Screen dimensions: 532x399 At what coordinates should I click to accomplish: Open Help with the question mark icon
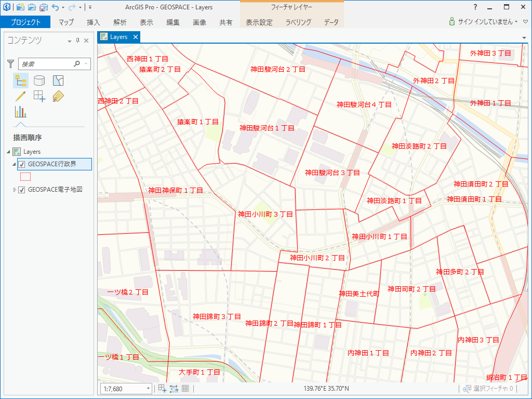tap(475, 7)
